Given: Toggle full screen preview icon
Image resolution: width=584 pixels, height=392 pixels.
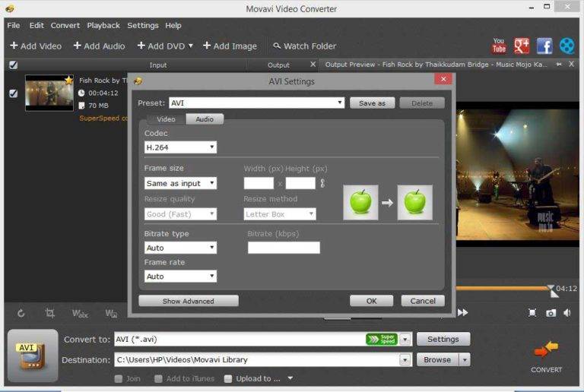Looking at the screenshot, I should (x=532, y=313).
